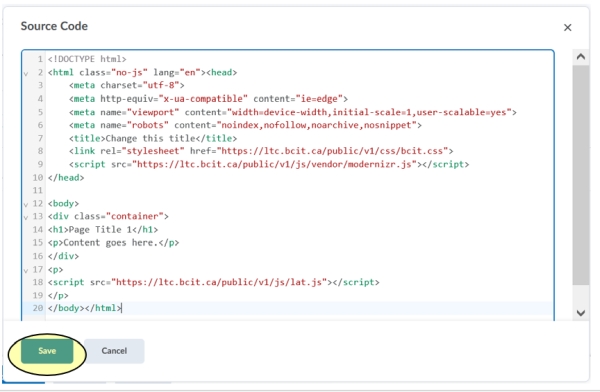Click the opening body tag line

(63, 204)
